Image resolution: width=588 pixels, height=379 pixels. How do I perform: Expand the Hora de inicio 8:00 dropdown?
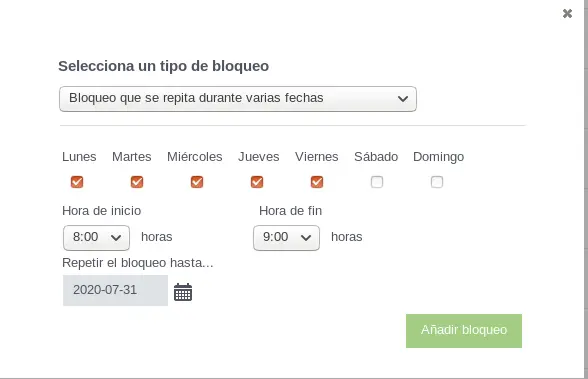[96, 238]
